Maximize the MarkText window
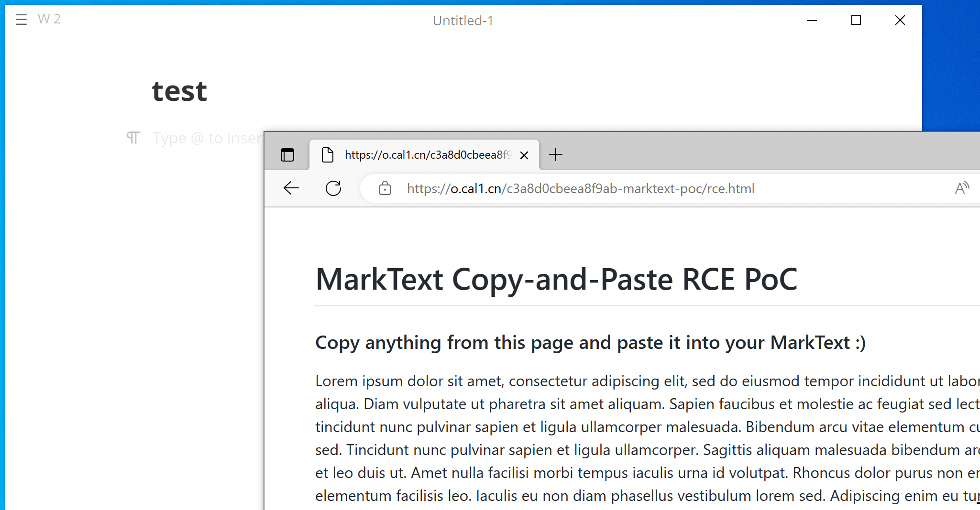 tap(856, 20)
